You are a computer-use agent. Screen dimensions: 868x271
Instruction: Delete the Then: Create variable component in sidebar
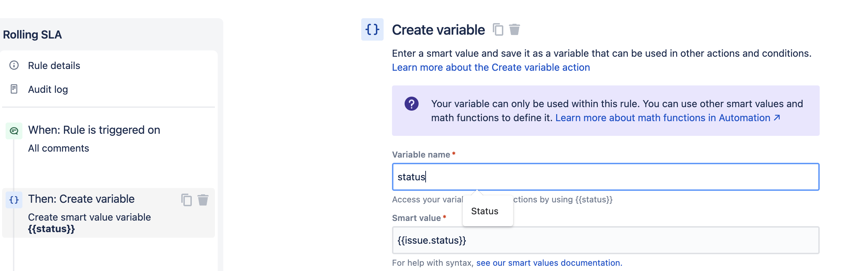[x=203, y=200]
